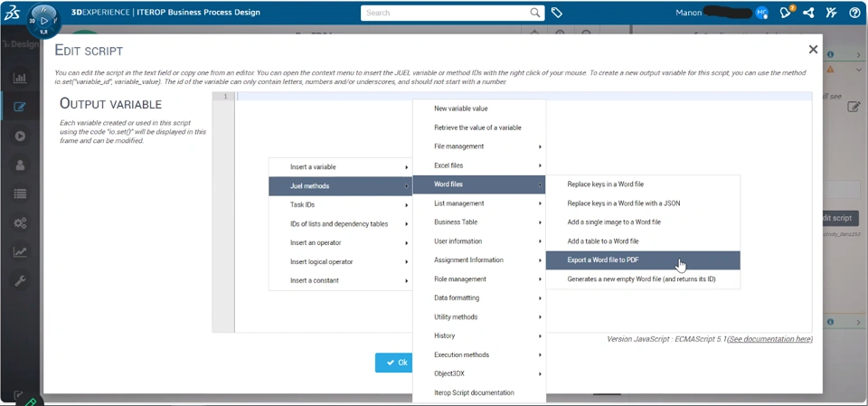Expand the File management submenu
The image size is (868, 406).
[479, 146]
